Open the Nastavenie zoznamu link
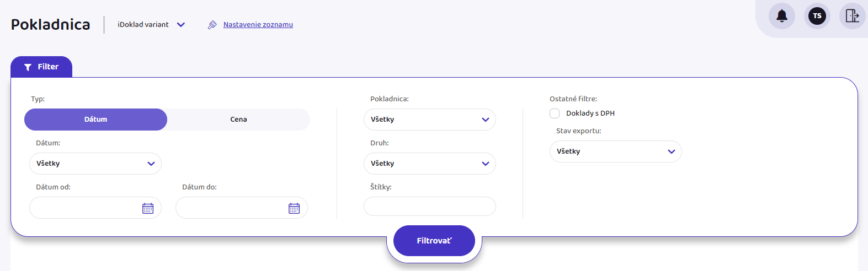The image size is (868, 271). tap(258, 25)
